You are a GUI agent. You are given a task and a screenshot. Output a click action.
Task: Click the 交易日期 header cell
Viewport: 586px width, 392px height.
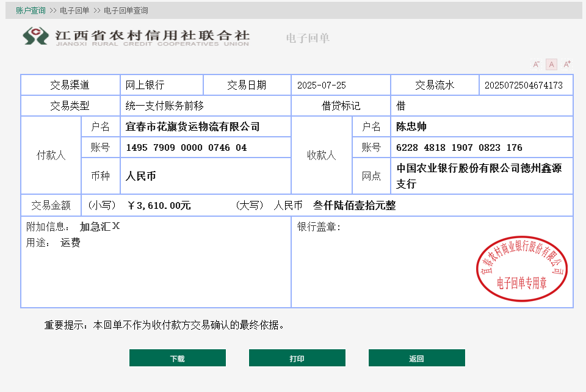pos(247,85)
